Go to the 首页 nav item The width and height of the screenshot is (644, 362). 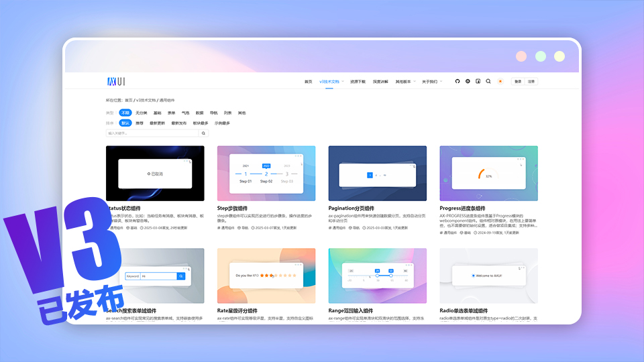(x=308, y=82)
